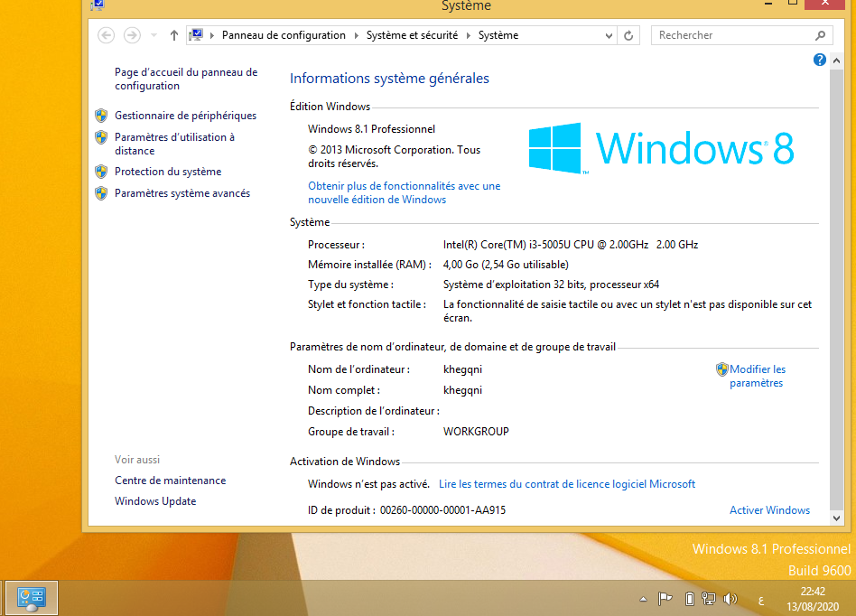Select Système et sécurité breadcrumb
Image resolution: width=856 pixels, height=616 pixels.
click(x=412, y=35)
